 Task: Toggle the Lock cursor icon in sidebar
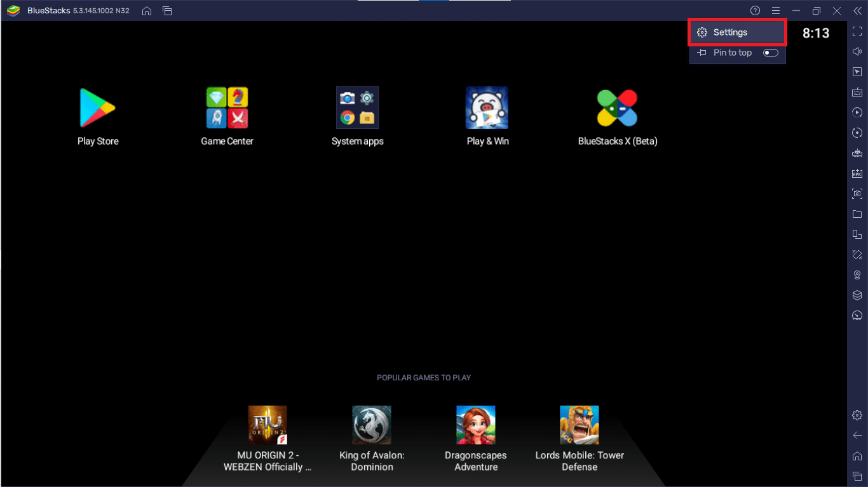click(857, 72)
